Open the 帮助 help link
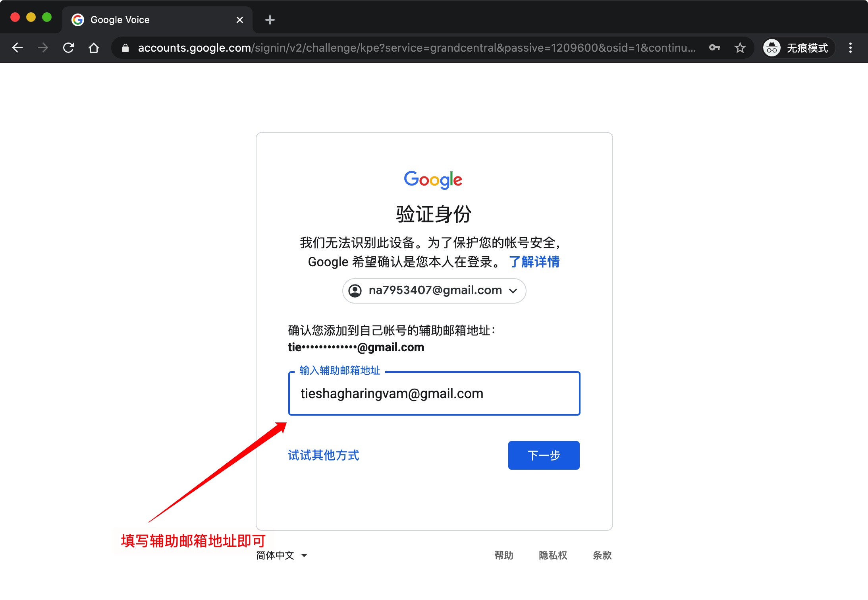This screenshot has height=600, width=868. tap(504, 555)
